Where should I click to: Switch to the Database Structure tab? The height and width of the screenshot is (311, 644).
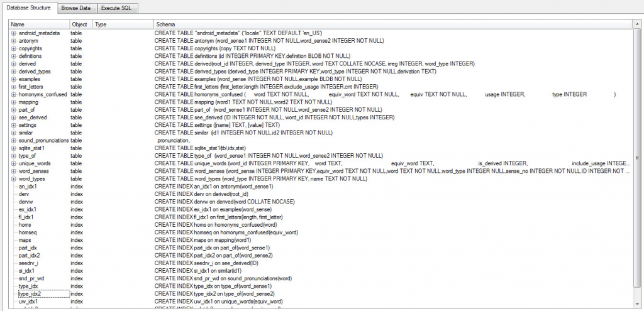point(28,8)
